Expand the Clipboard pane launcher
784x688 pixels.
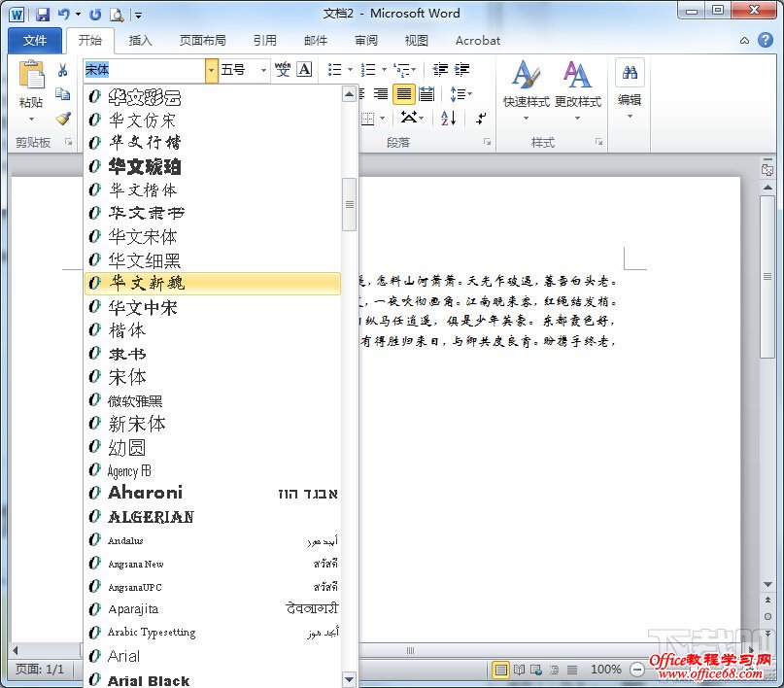tap(69, 143)
